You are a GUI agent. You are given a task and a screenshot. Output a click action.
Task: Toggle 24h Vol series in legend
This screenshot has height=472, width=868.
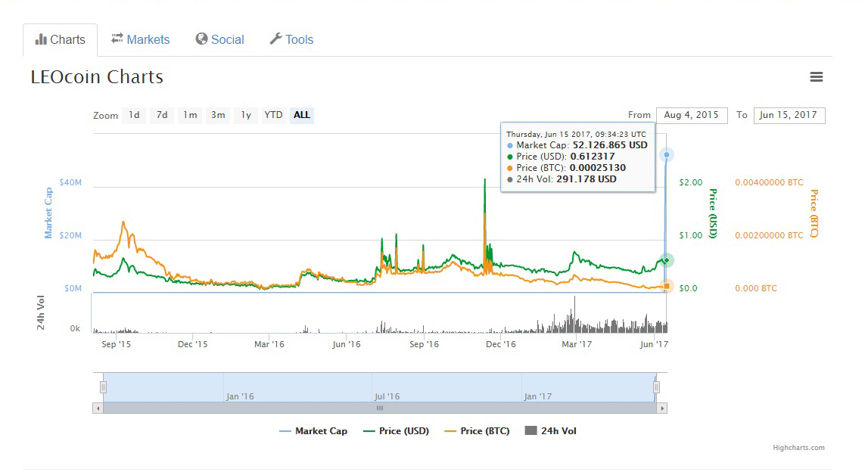click(x=551, y=431)
